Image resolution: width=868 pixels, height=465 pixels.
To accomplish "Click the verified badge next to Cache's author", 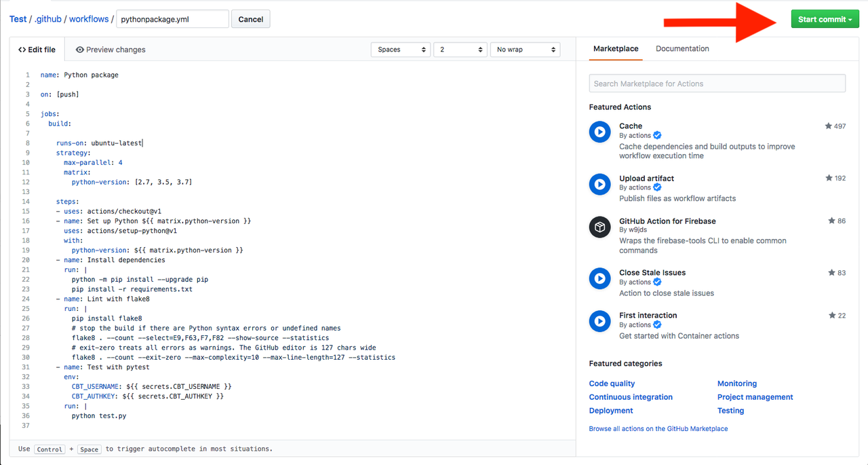I will pos(657,136).
